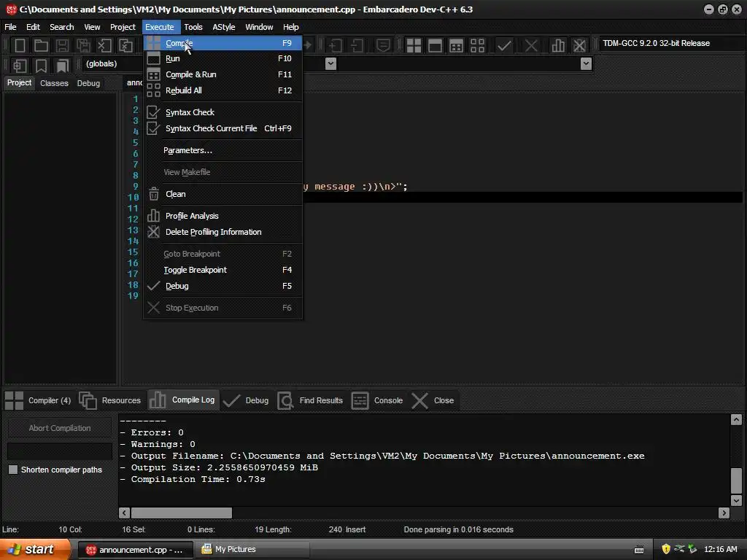The height and width of the screenshot is (560, 747).
Task: Open the Console bottom tab
Action: (378, 400)
